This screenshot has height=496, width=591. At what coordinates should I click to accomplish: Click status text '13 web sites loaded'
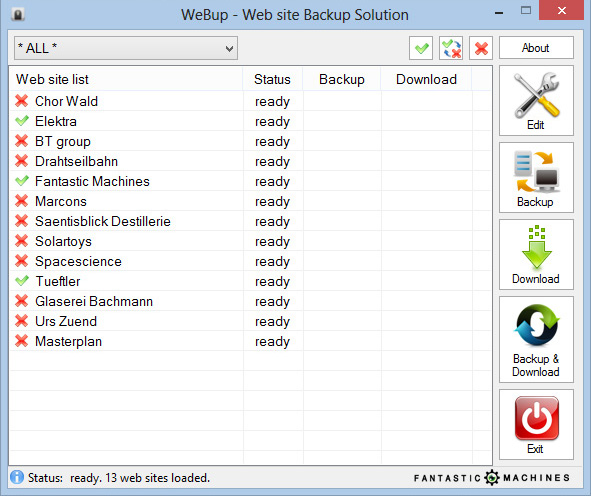(157, 478)
